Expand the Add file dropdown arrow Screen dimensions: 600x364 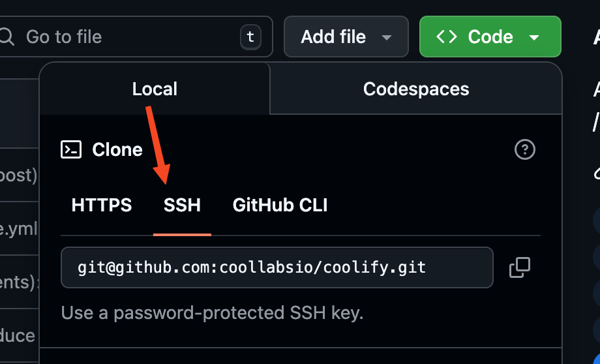(387, 37)
